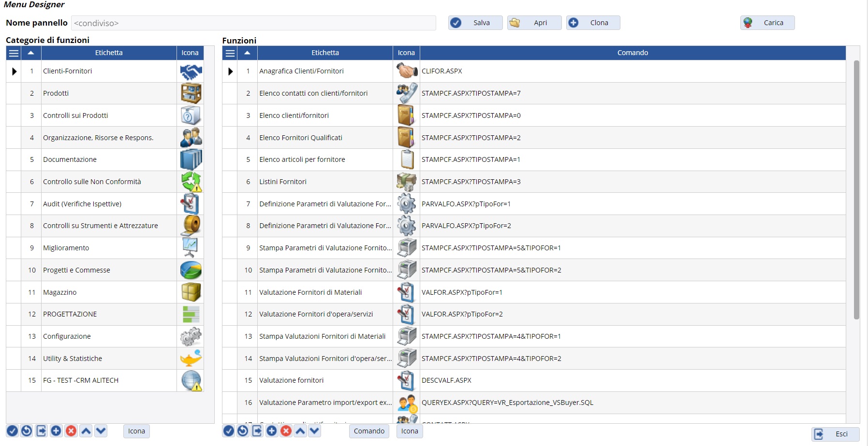Image resolution: width=868 pixels, height=446 pixels.
Task: Click Etichetta column header in Categorie grid
Action: click(x=109, y=53)
